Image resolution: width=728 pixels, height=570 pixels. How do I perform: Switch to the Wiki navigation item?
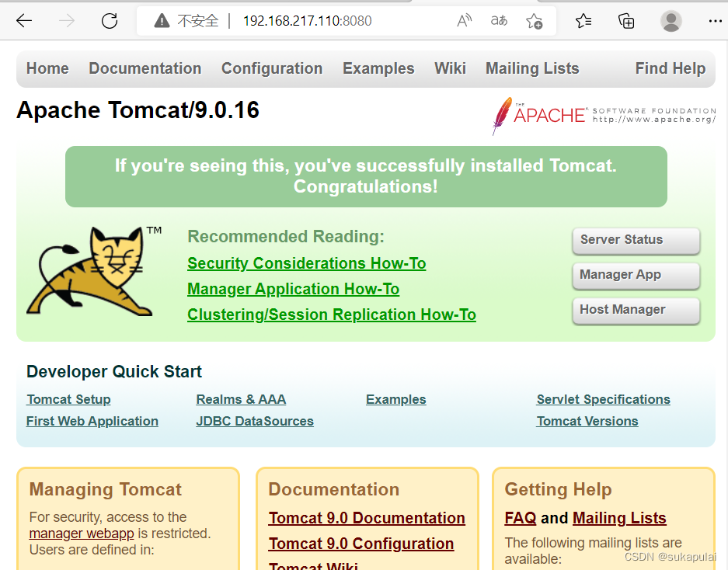(x=450, y=68)
